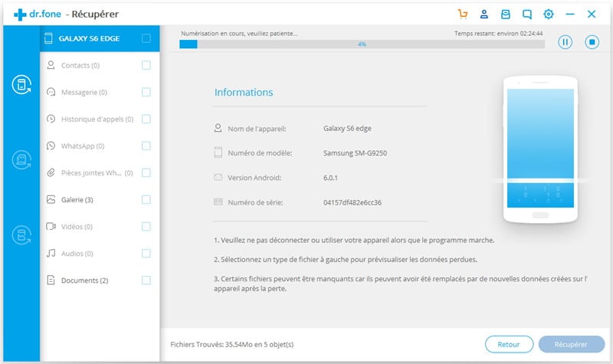Screen dimensions: 613x364
Task: Click the feedback chat bubble icon
Action: point(526,14)
